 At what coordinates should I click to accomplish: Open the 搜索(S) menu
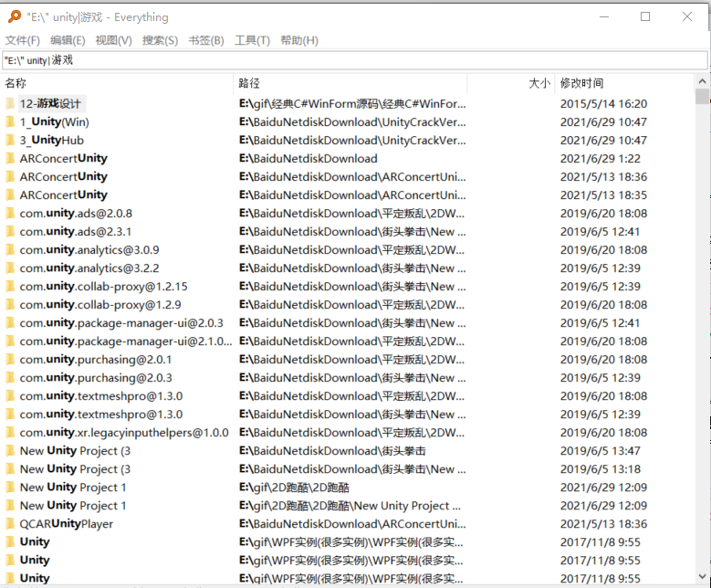click(x=160, y=40)
